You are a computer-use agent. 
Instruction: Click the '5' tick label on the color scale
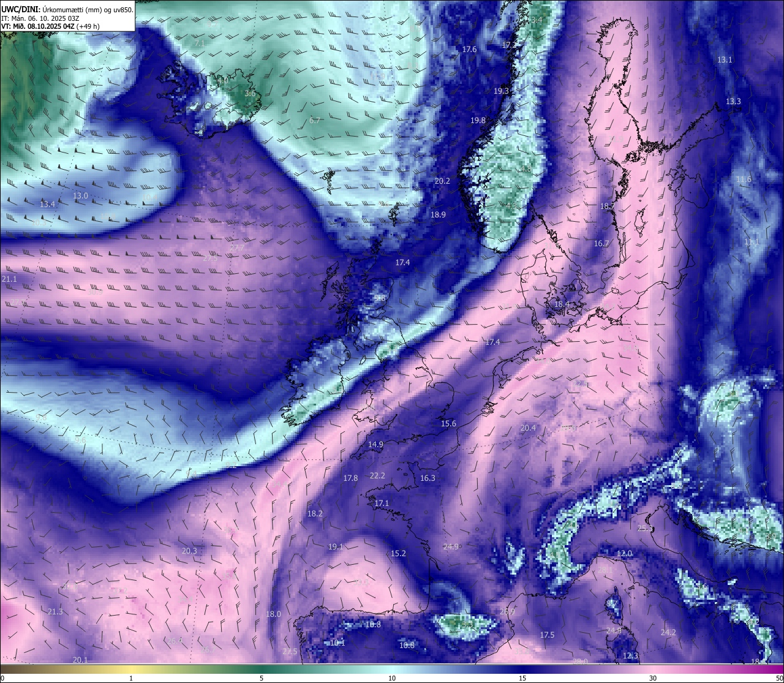point(262,678)
